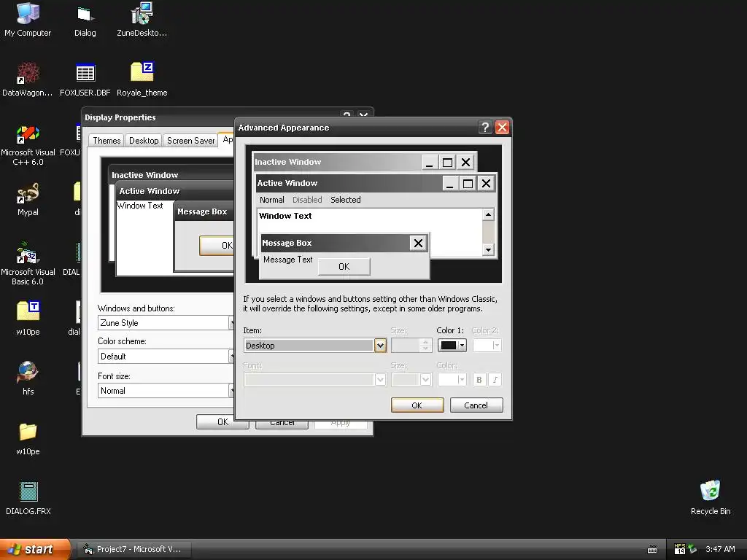Click the preview Message Box OK button
This screenshot has height=560, width=747.
coord(344,267)
